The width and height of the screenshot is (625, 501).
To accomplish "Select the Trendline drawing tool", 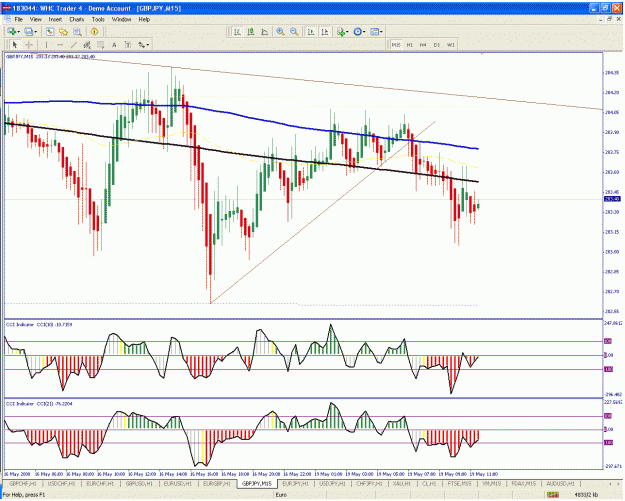I will [73, 45].
